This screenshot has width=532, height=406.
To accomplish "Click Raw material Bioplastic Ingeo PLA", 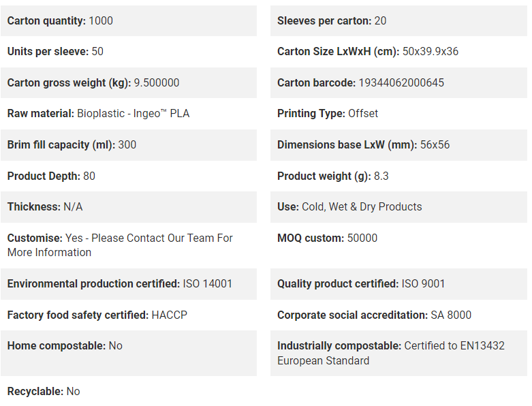I will [98, 114].
